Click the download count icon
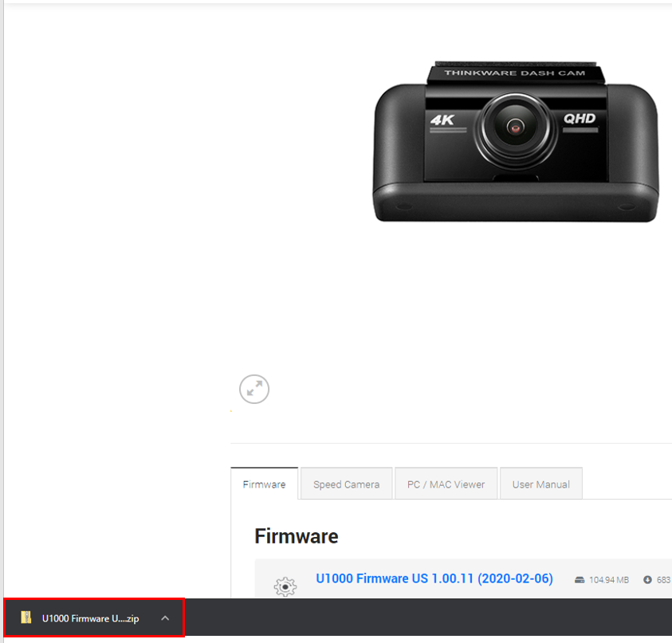Viewport: 672px width, 643px height. [x=647, y=579]
